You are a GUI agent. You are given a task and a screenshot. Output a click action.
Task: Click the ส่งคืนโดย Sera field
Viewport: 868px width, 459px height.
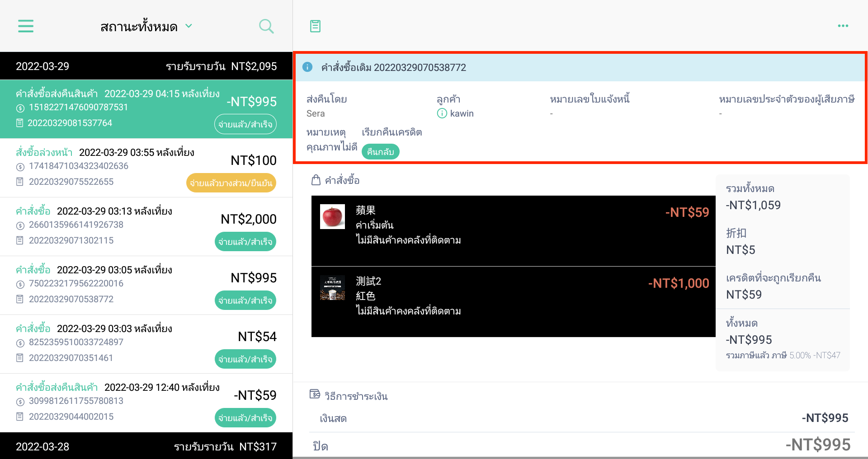coord(326,106)
